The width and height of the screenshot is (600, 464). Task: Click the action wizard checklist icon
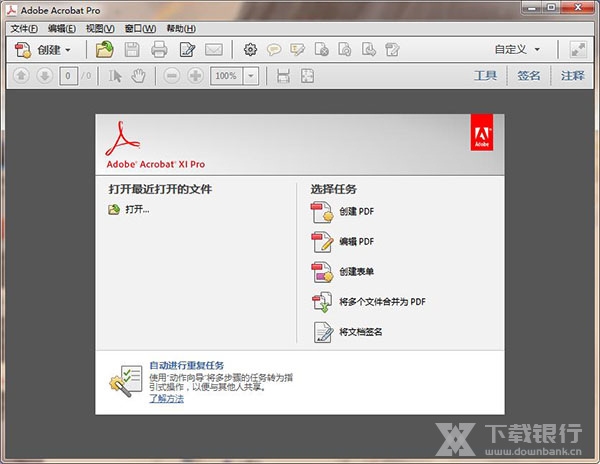point(126,381)
